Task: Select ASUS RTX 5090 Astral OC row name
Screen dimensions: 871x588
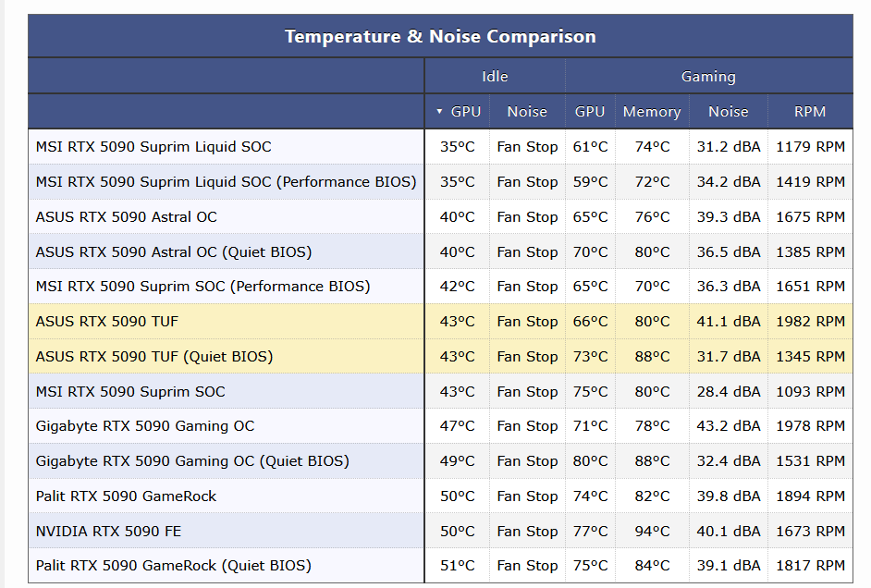Action: (x=127, y=217)
